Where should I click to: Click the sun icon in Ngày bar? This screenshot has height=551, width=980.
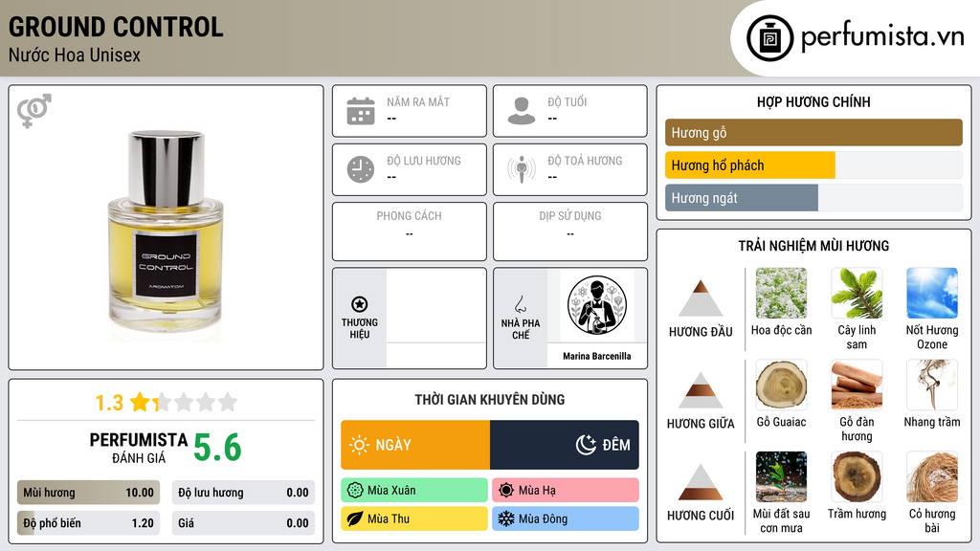[360, 445]
